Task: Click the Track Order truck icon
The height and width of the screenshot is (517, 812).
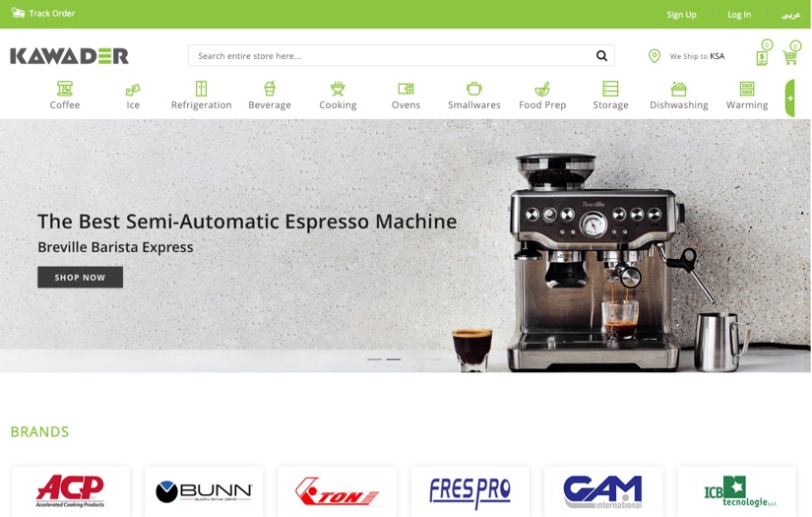Action: (18, 14)
